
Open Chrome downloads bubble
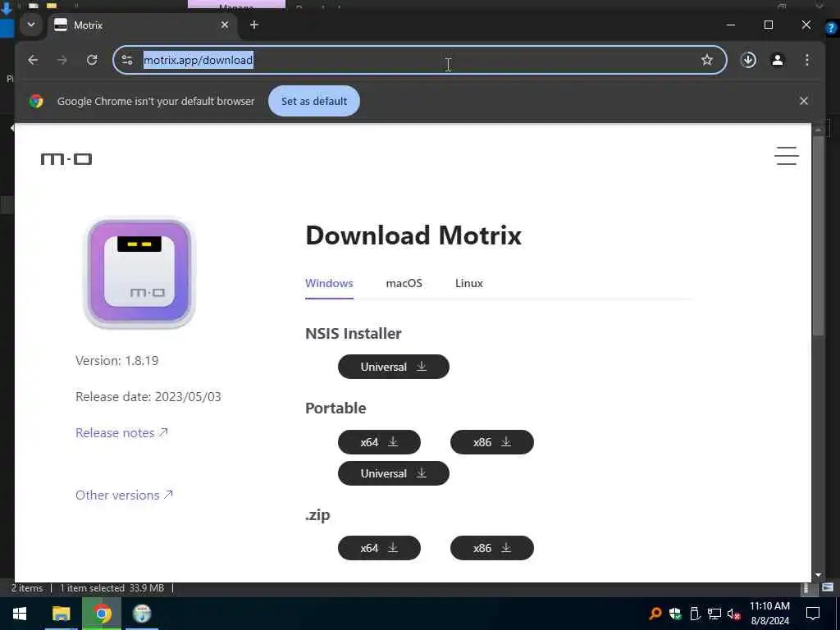(748, 60)
